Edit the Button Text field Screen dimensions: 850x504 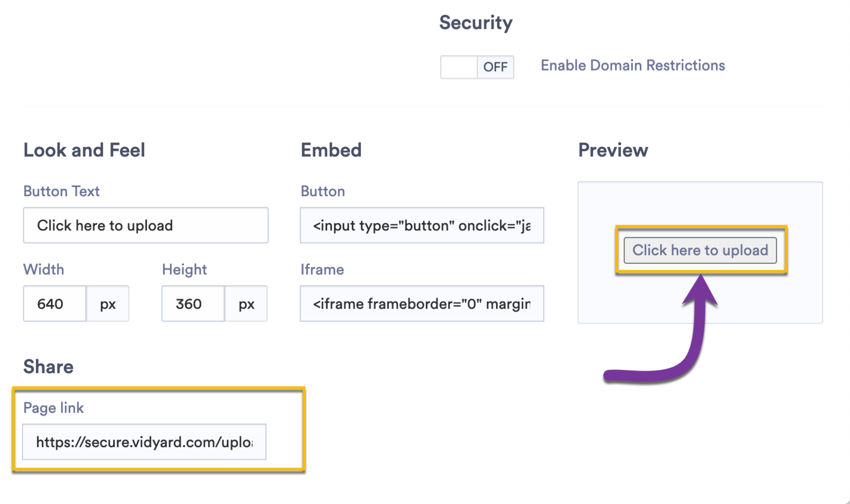click(146, 225)
